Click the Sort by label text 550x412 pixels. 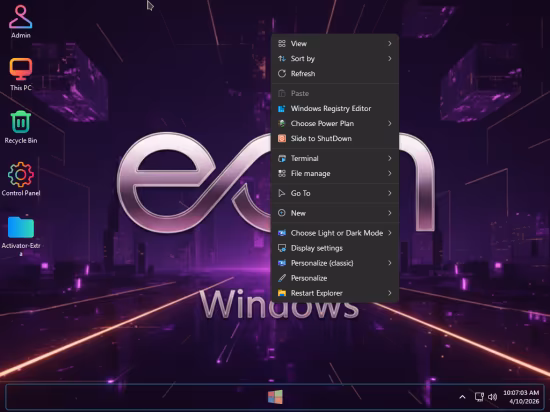303,59
